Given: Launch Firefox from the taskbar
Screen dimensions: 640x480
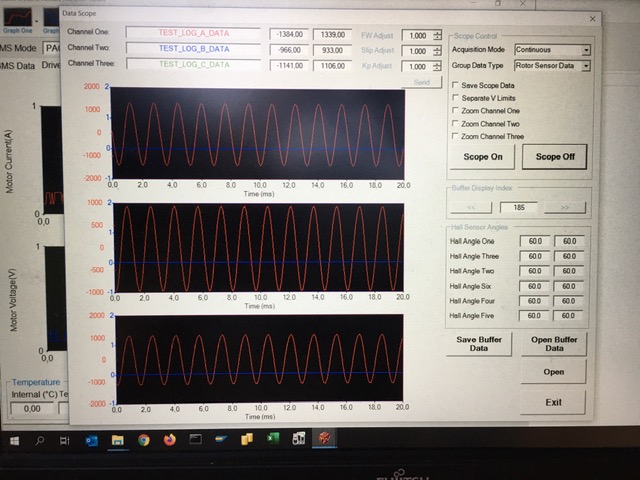Looking at the screenshot, I should [x=169, y=440].
